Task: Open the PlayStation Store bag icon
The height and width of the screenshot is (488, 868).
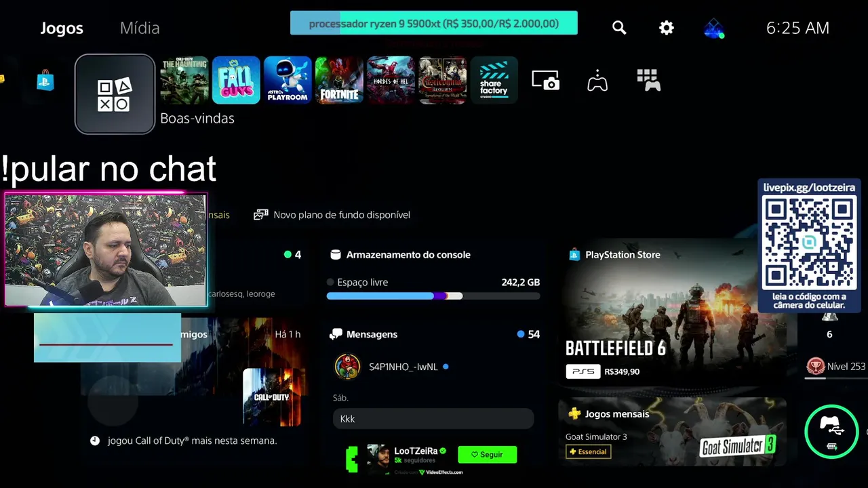Action: click(45, 81)
